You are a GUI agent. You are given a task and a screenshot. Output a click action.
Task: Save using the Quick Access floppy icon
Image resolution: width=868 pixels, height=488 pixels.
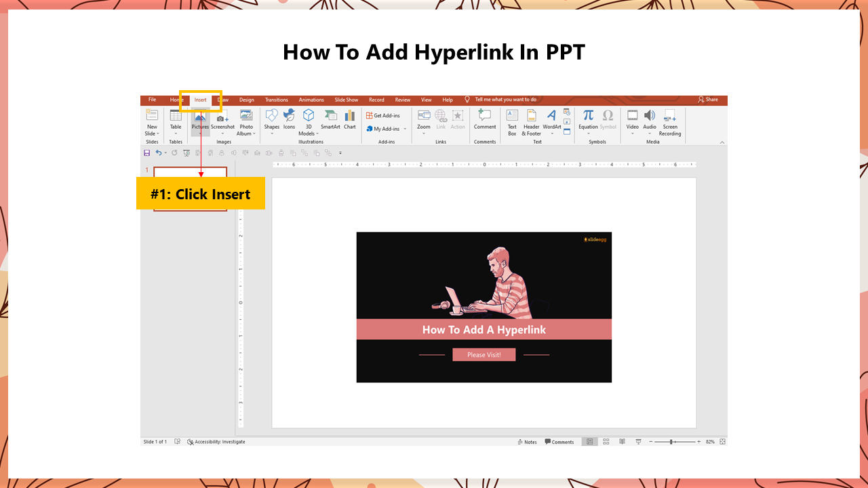pos(147,153)
